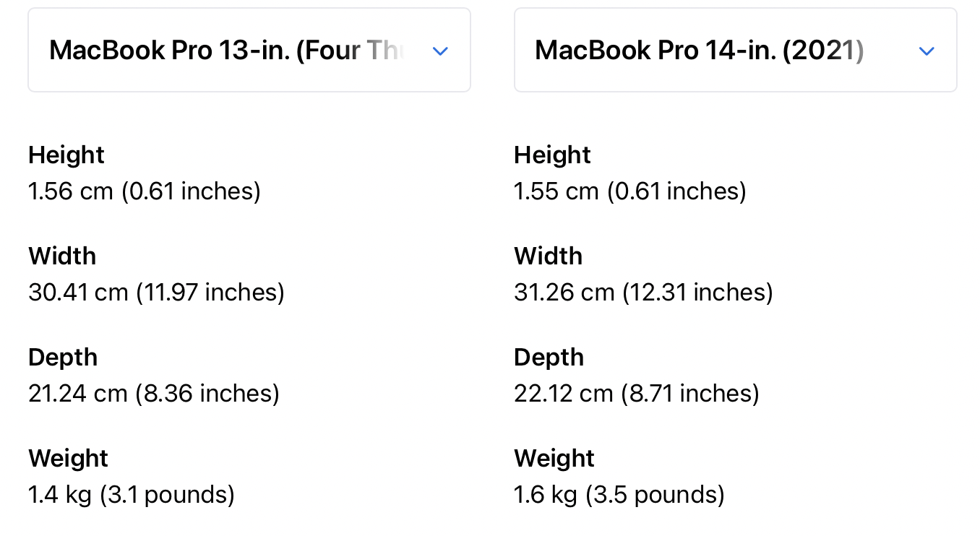Viewport: 980px width, 536px height.
Task: Select the 13-in. model's Weight heading
Action: [x=69, y=459]
